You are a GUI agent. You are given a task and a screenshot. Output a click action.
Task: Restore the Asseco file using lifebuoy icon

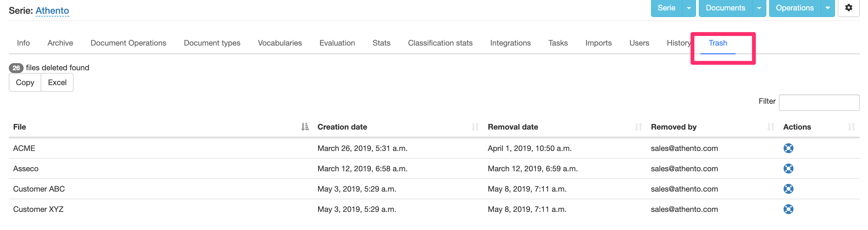click(x=788, y=168)
